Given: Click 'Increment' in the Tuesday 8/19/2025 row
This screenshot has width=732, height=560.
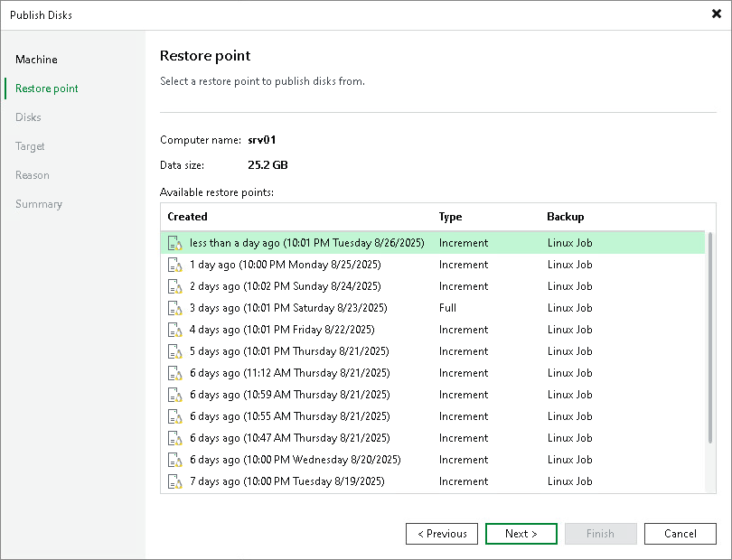Looking at the screenshot, I should [x=464, y=481].
